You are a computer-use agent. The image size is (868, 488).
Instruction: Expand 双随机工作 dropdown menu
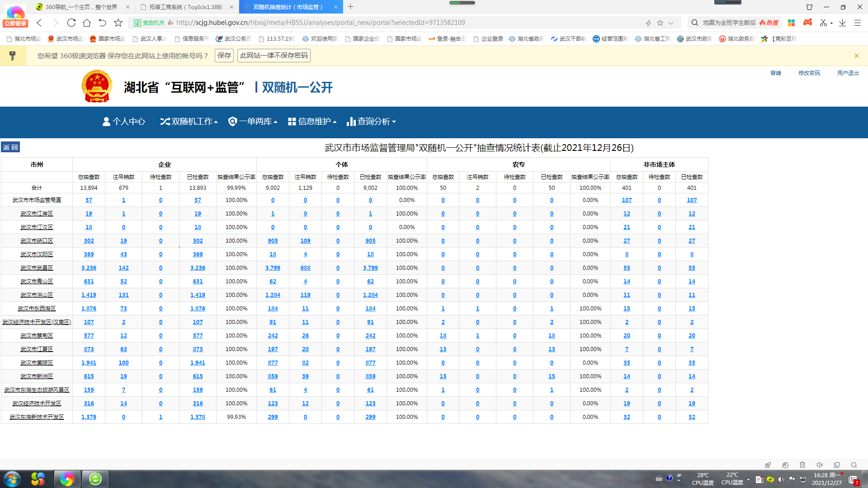coord(189,122)
